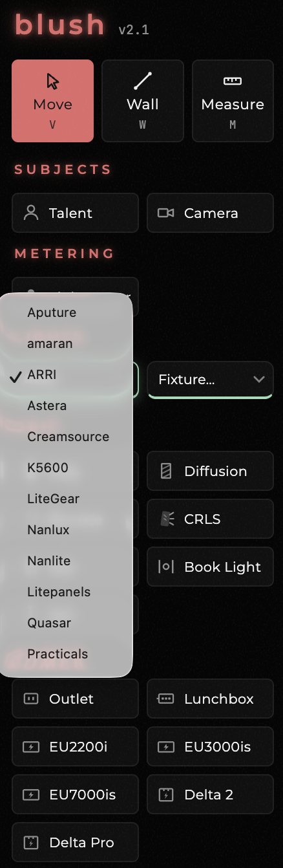This screenshot has width=283, height=868.
Task: Activate the Wall drawing tool icon
Action: (x=143, y=81)
